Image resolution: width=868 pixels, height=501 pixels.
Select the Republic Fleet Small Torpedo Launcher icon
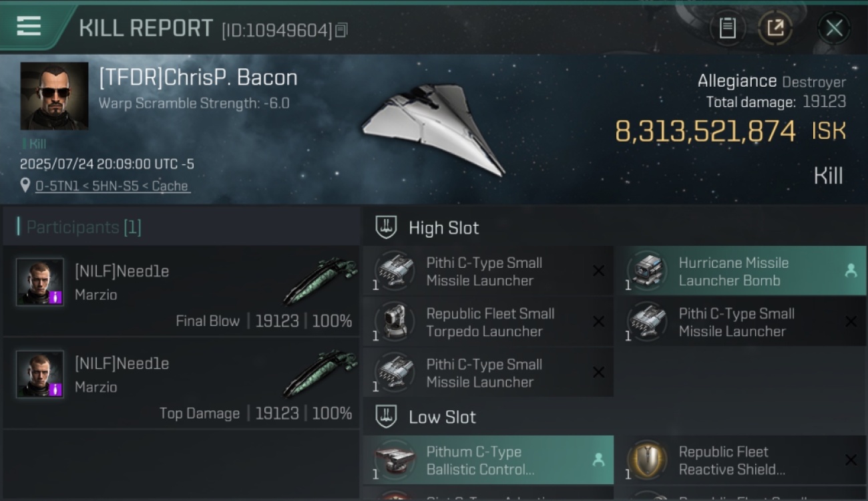[x=394, y=322]
